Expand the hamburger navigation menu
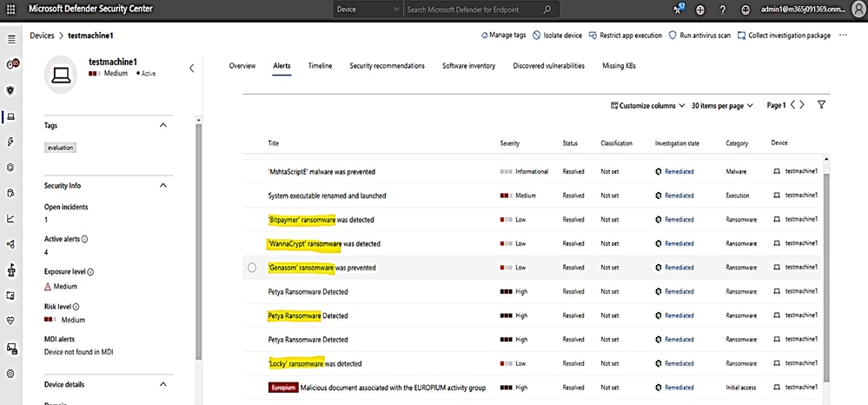 point(11,39)
